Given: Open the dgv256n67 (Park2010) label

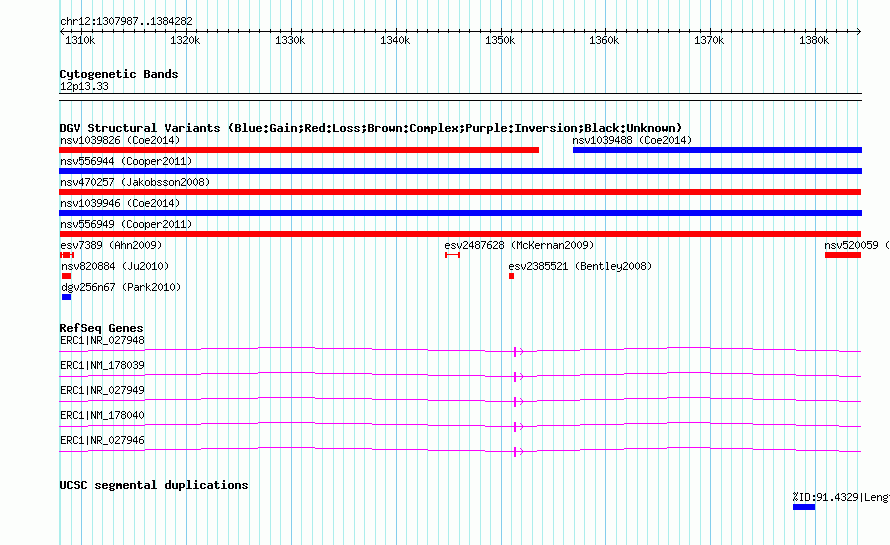Looking at the screenshot, I should pyautogui.click(x=121, y=287).
